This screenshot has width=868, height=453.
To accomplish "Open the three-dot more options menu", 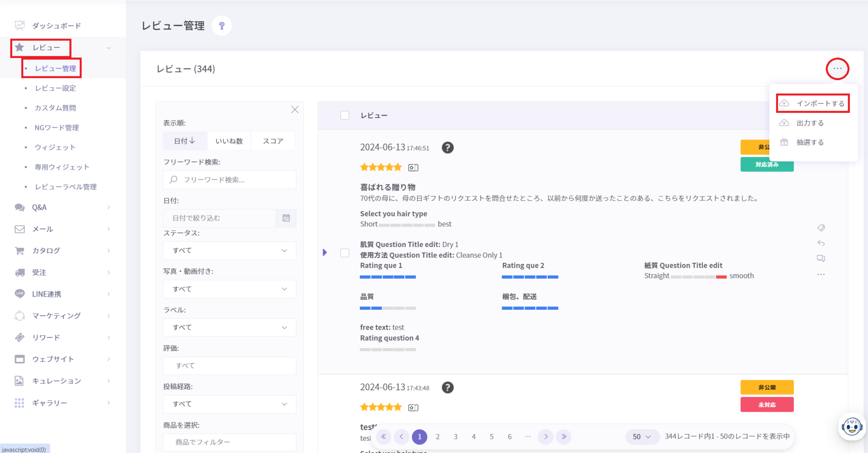I will click(837, 69).
